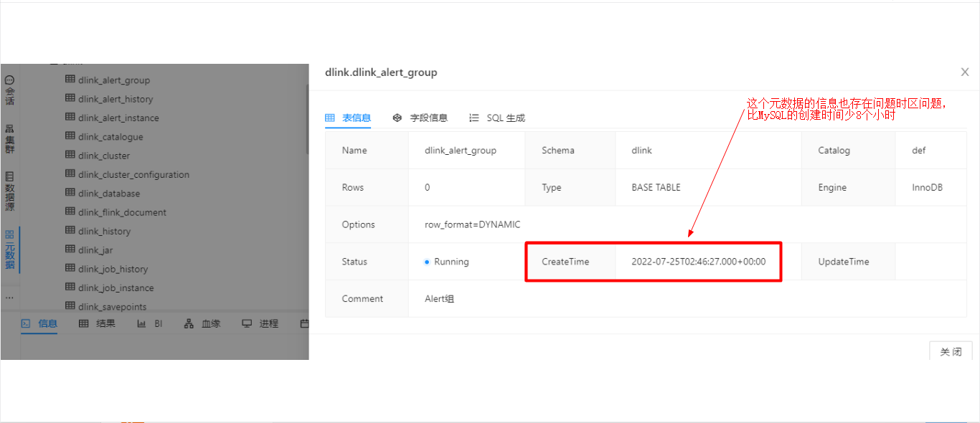Screen dimensions: 980x423
Task: Click the sidebar more ellipsis icon
Action: (9, 297)
